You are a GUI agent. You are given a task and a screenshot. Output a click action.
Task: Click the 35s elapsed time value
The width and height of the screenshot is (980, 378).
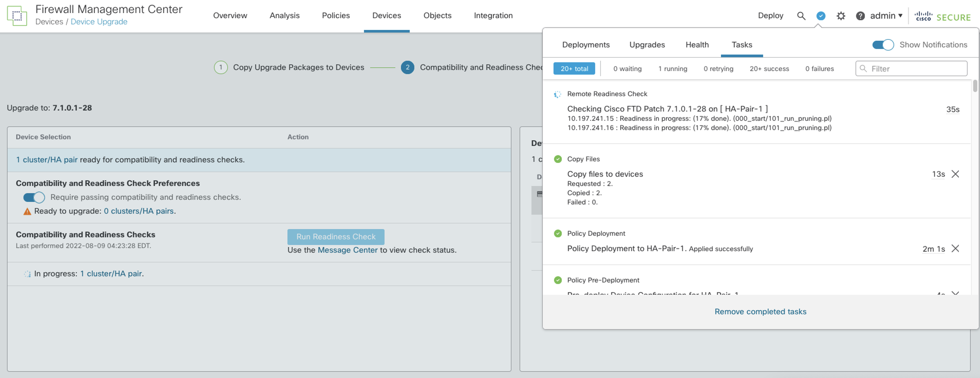[953, 110]
